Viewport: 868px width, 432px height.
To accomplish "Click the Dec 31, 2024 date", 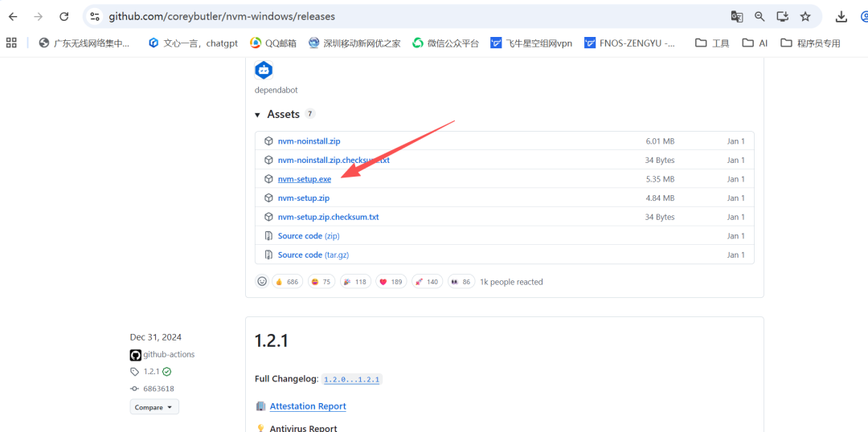I will (x=156, y=337).
